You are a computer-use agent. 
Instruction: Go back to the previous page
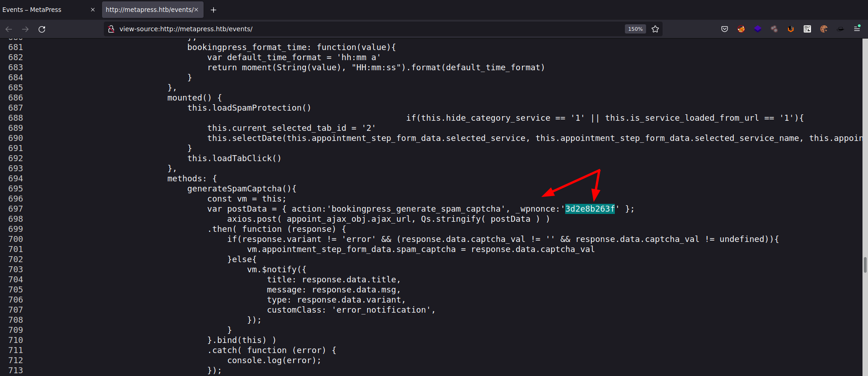click(9, 29)
